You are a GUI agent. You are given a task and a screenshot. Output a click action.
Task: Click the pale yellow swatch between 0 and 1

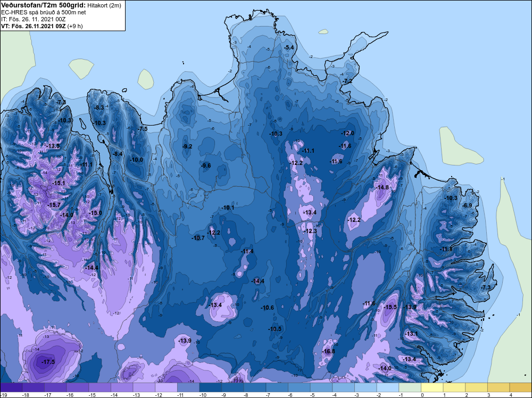pos(432,387)
